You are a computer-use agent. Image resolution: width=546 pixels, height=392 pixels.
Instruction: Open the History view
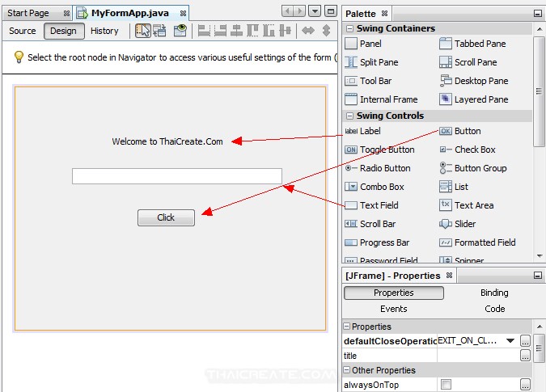point(104,31)
